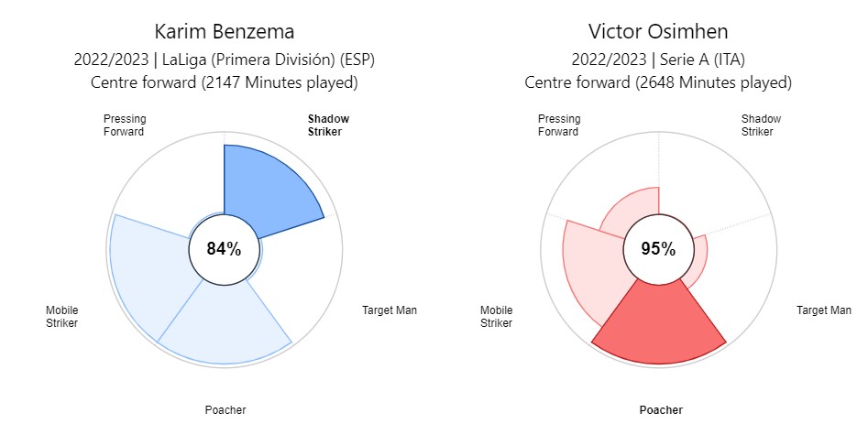Screen dimensions: 868x424
Task: Select the Karim Benzema title
Action: coord(225,32)
